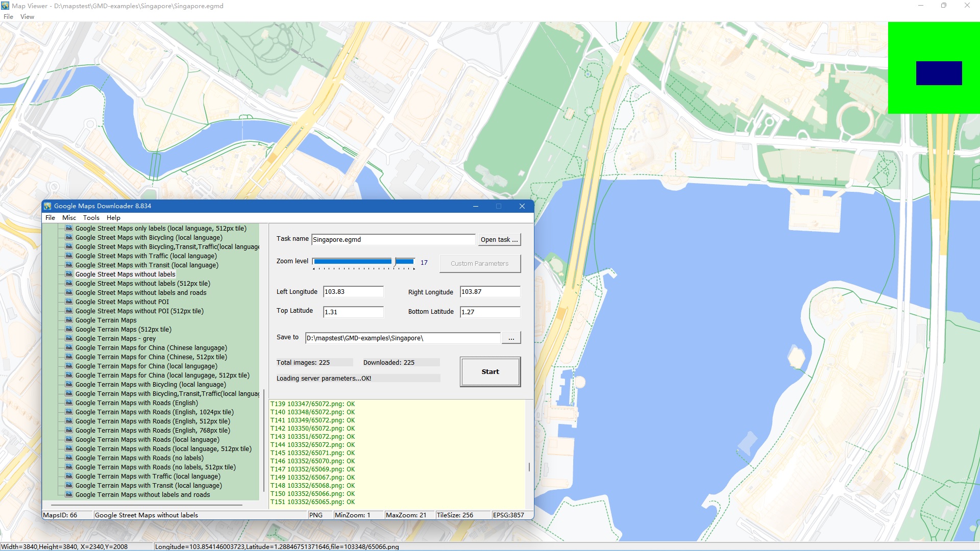Open Tools menu in Google Maps Downloader
Image resolution: width=980 pixels, height=551 pixels.
pos(91,217)
